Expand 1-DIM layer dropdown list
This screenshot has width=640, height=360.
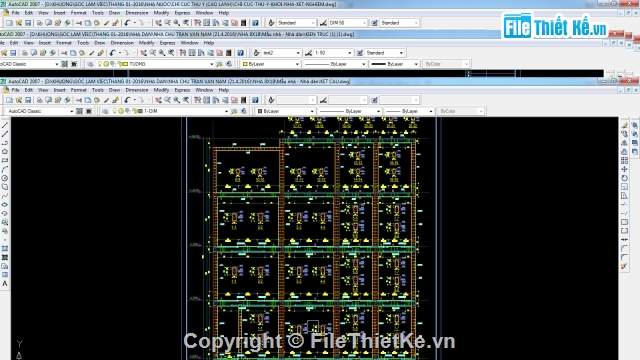[x=227, y=111]
